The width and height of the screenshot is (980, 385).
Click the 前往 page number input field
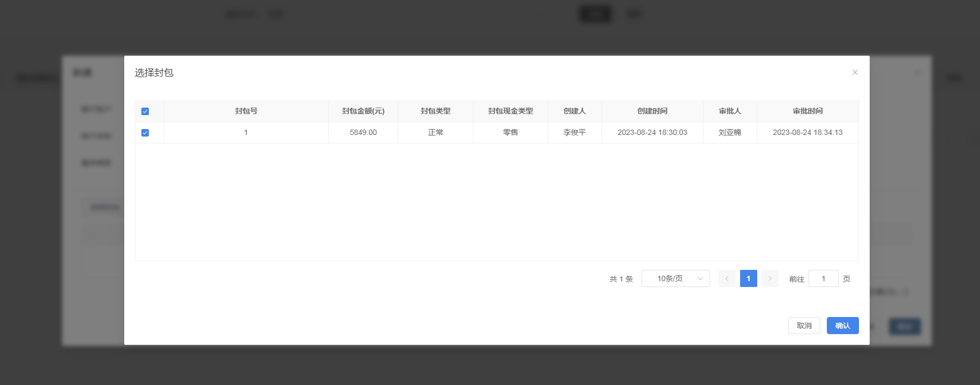pos(823,278)
